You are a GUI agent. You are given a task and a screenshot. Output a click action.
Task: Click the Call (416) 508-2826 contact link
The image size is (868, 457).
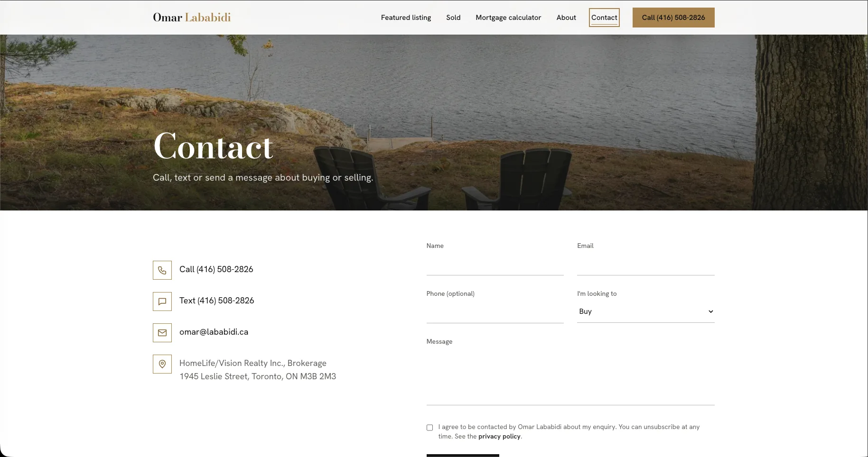(x=216, y=269)
